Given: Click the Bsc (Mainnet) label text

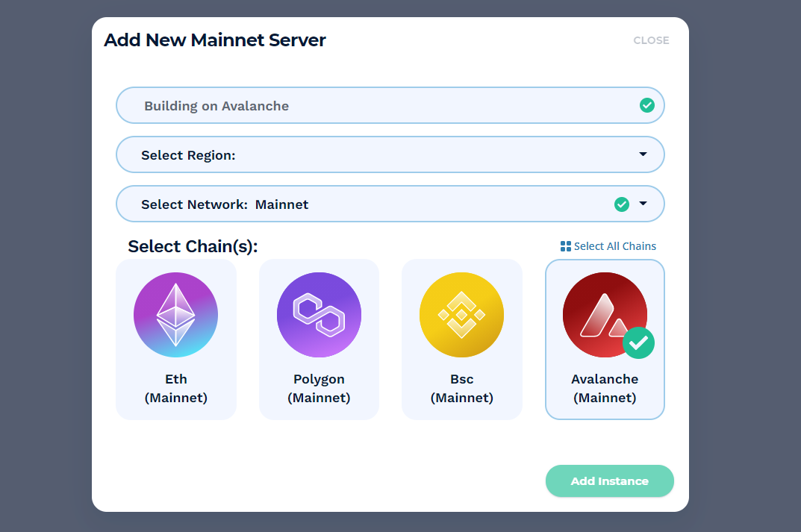Looking at the screenshot, I should (x=462, y=389).
